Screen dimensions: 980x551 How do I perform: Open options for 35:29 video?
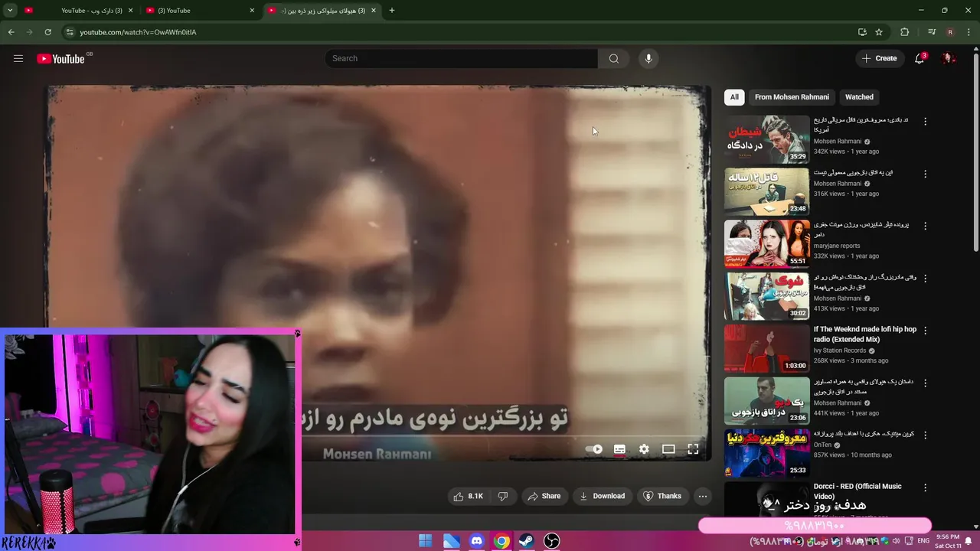coord(925,122)
